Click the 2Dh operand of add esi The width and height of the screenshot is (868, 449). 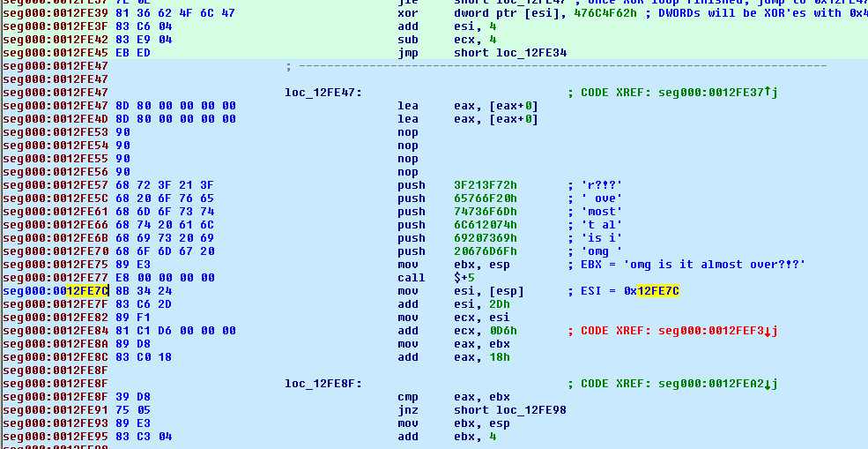[x=493, y=304]
